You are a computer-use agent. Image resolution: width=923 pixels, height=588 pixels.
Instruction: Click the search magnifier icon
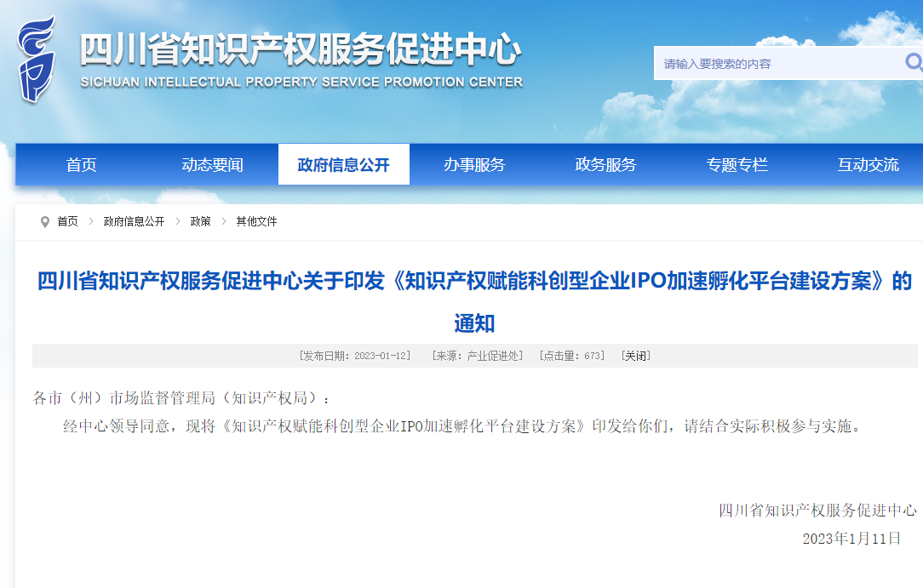(913, 62)
